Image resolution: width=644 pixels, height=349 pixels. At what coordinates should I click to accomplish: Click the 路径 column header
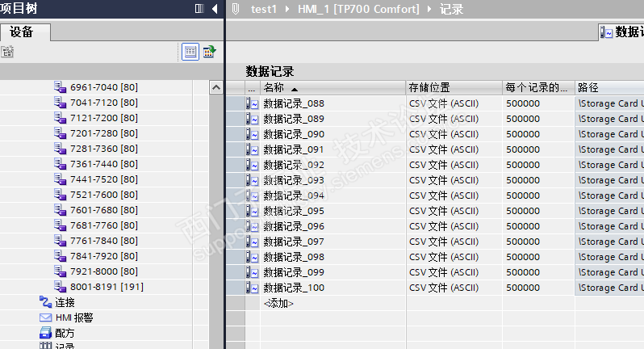coord(609,87)
